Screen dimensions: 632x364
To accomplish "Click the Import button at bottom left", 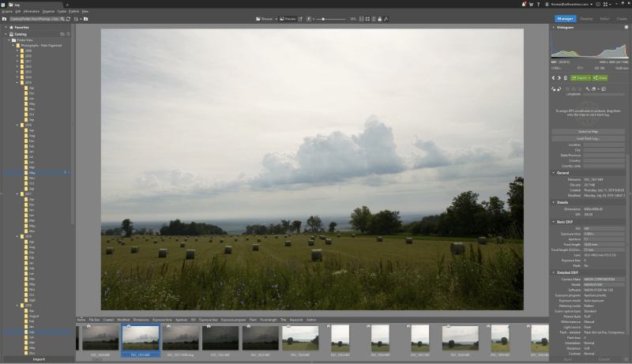I will coord(38,358).
